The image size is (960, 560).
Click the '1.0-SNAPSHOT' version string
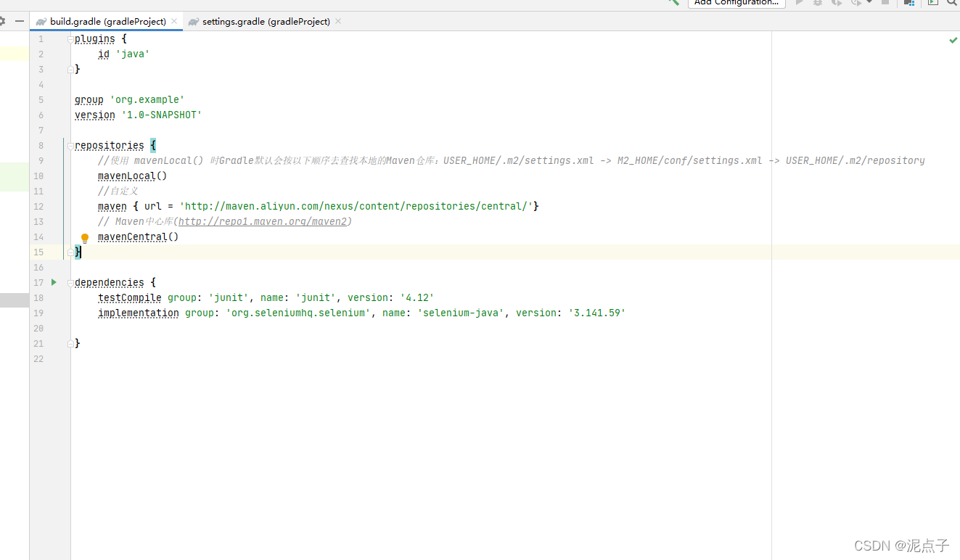(x=161, y=115)
